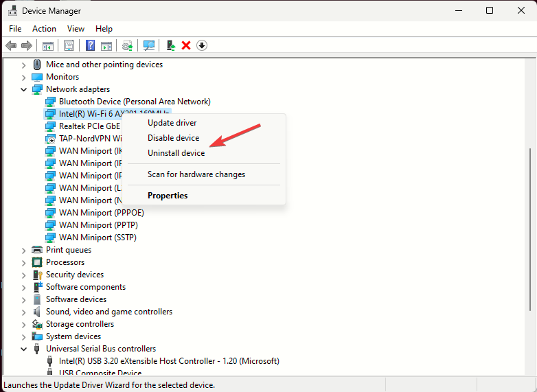This screenshot has height=392, width=537.
Task: Click the red X Uninstall device toolbar icon
Action: click(x=186, y=45)
